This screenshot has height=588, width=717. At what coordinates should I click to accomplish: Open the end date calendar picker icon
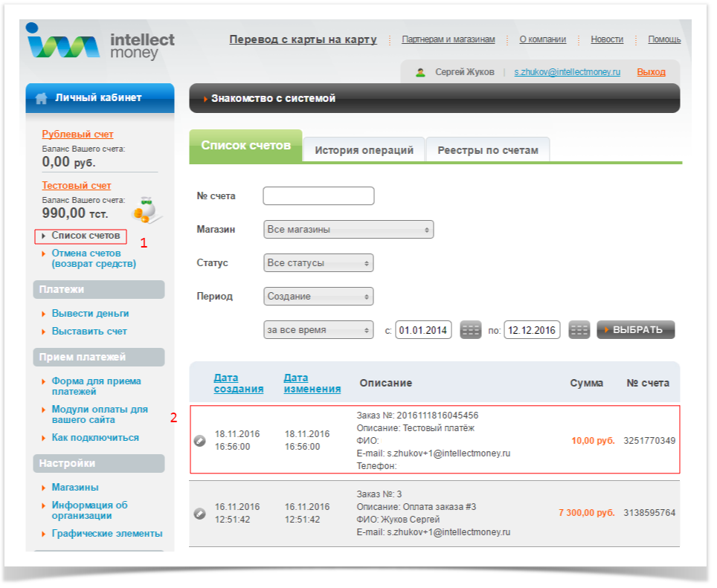[579, 330]
